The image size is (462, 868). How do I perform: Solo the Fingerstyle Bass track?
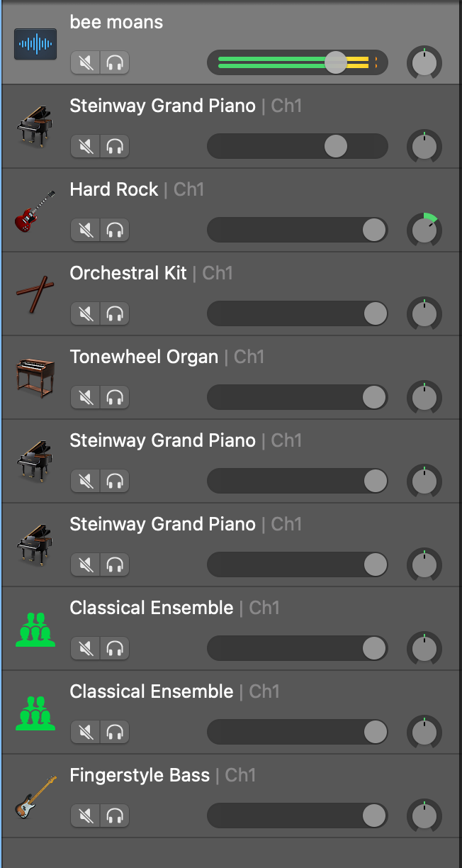pos(115,816)
